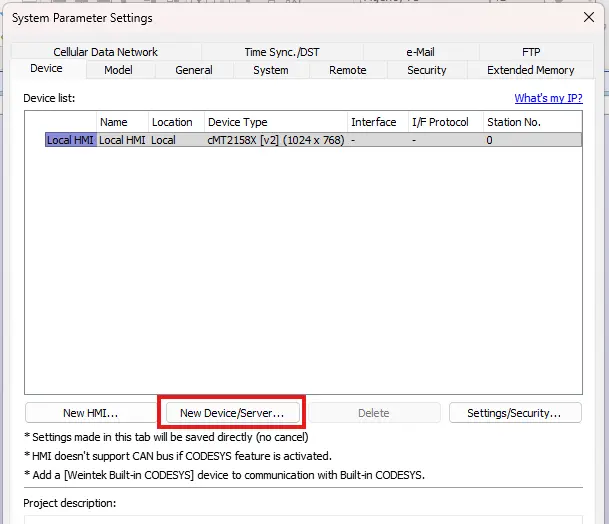Click New Device/Server... button
The height and width of the screenshot is (524, 609).
(232, 413)
